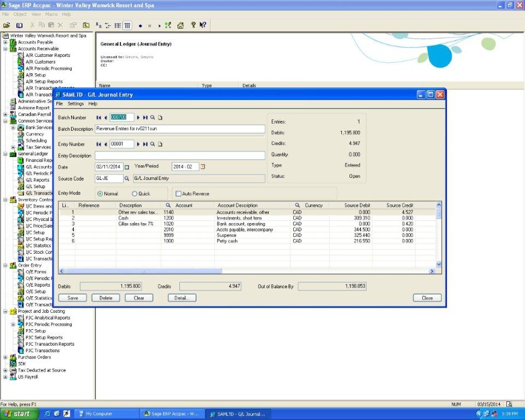Select the Normal entry mode
This screenshot has height=420, width=525.
pos(100,194)
